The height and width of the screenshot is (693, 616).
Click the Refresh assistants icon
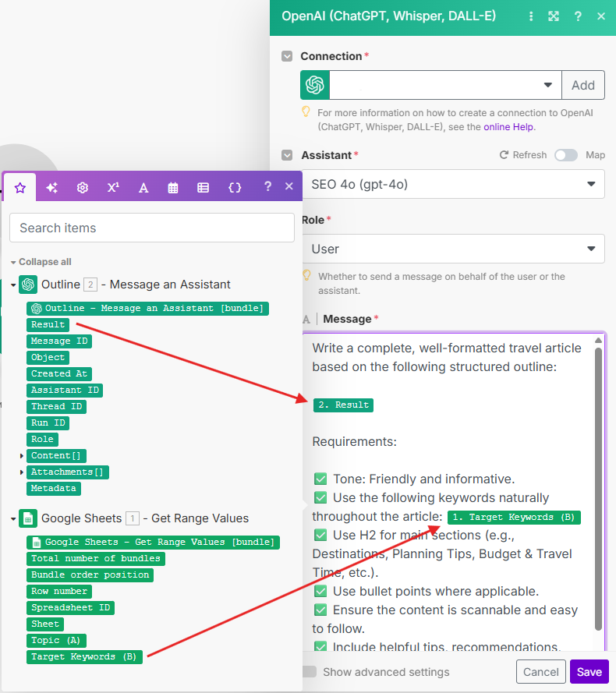click(x=504, y=154)
